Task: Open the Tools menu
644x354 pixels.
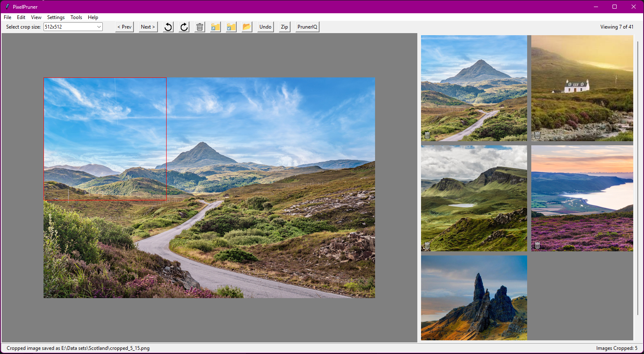Action: [76, 17]
